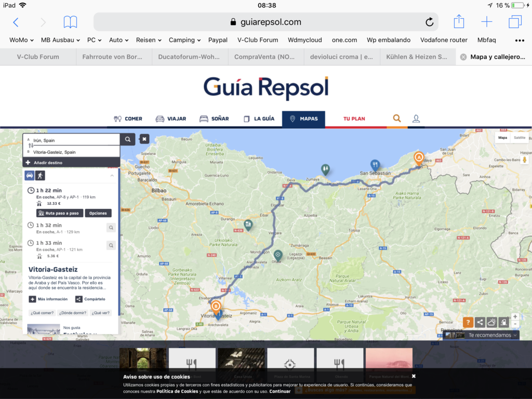
Task: View the 1 h 33 min route on map
Action: (111, 245)
